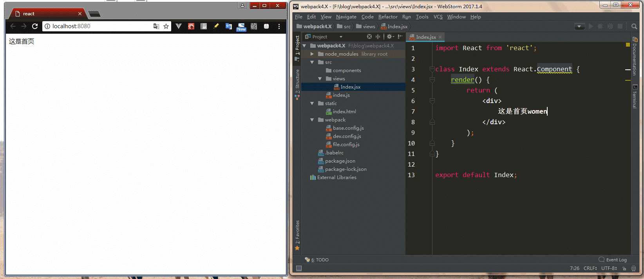The image size is (644, 279).
Task: Click the translate page icon in address bar
Action: (x=156, y=26)
